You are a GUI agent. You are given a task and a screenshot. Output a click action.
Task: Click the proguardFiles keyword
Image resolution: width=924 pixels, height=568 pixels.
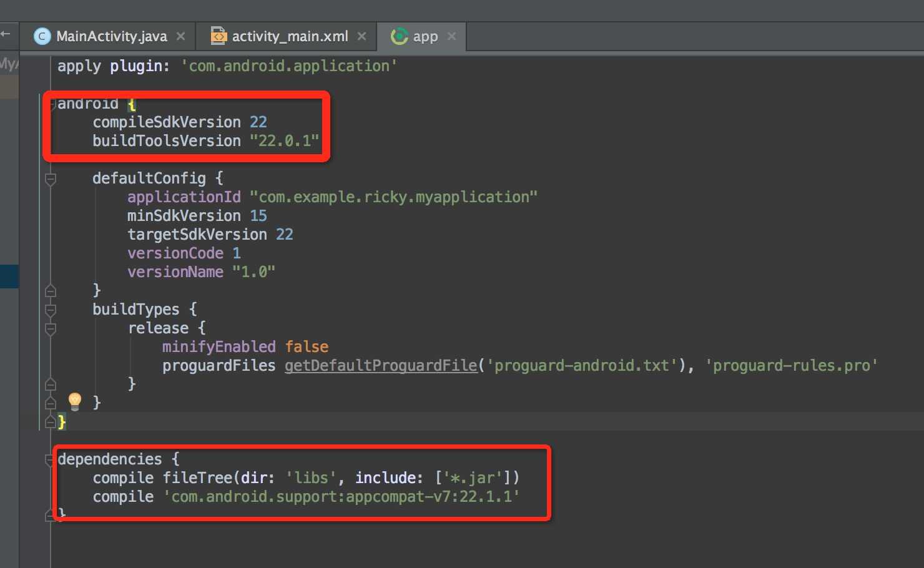pyautogui.click(x=219, y=365)
